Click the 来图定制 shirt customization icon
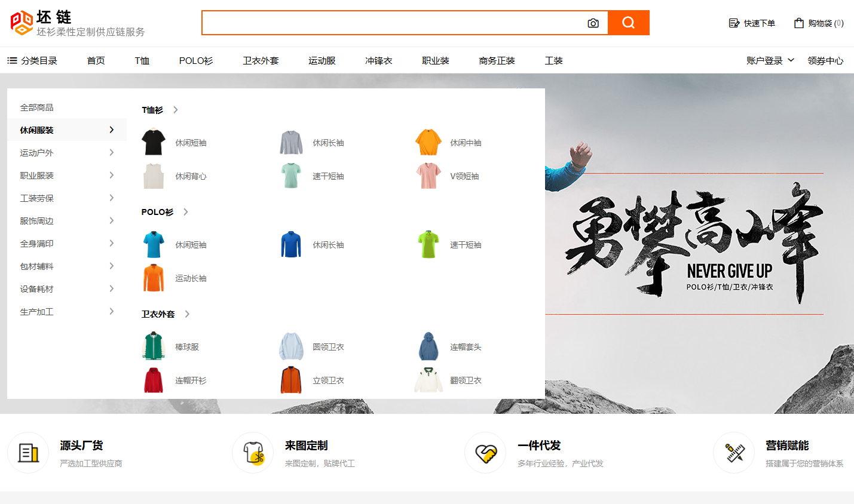Viewport: 854px width, 504px height. pyautogui.click(x=253, y=452)
